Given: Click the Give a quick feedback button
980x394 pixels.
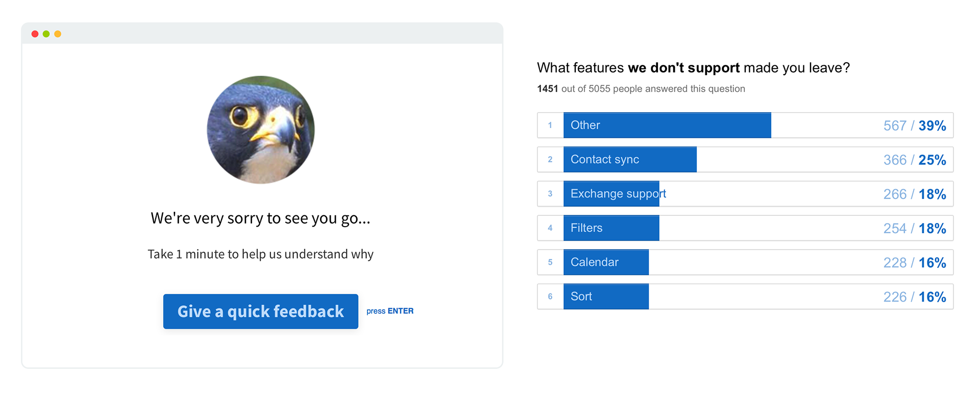Looking at the screenshot, I should 261,311.
